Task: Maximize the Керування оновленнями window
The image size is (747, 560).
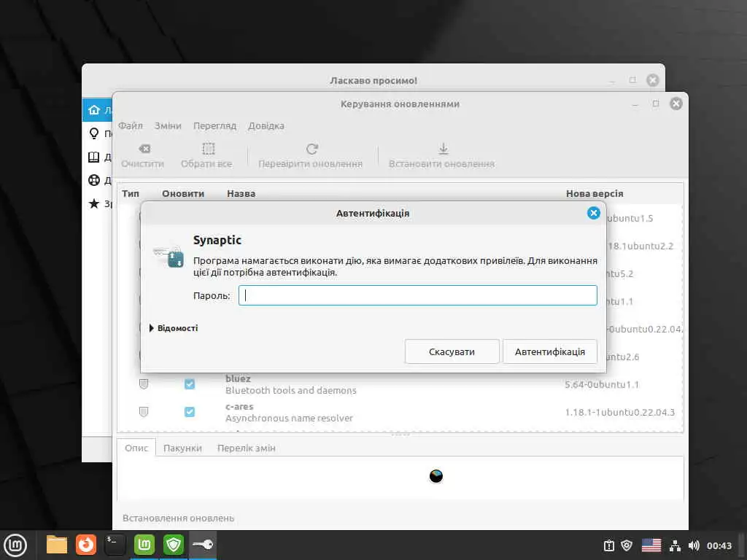Action: point(656,104)
